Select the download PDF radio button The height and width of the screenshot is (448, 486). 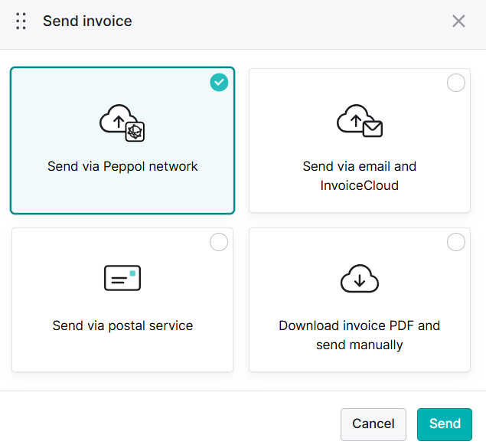tap(456, 242)
